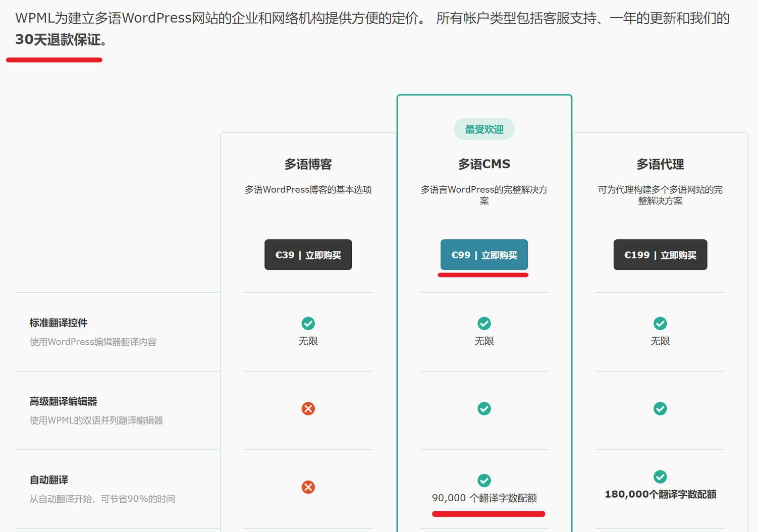
Task: Click the 高级翻译编辑器 feature name
Action: pos(63,401)
